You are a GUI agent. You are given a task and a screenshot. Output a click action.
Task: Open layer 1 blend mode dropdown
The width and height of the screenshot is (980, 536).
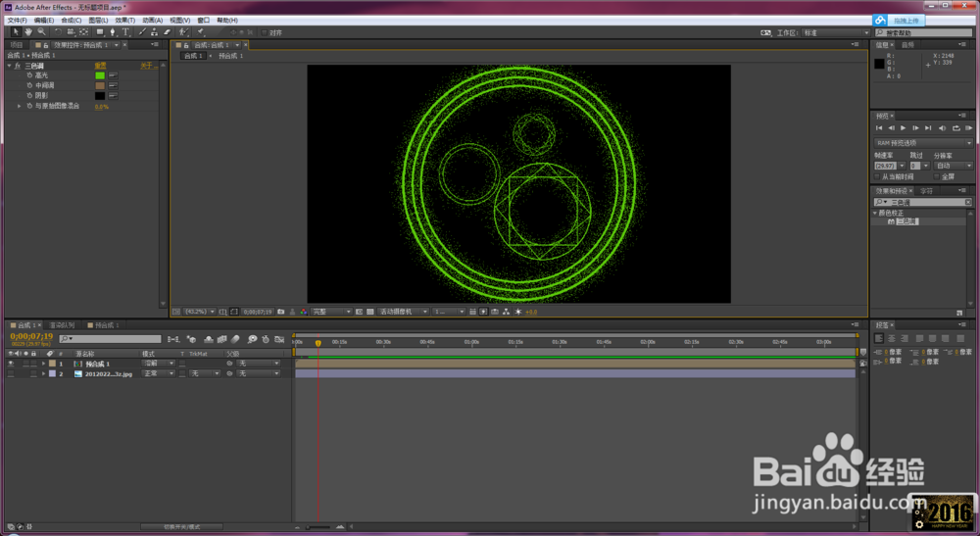pyautogui.click(x=158, y=364)
